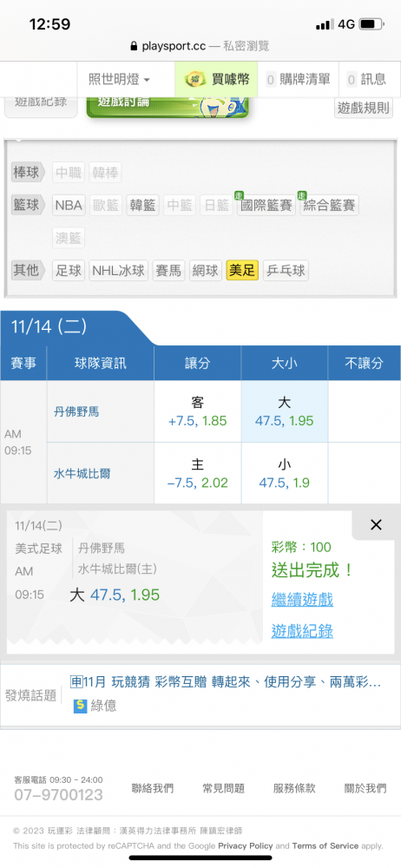The height and width of the screenshot is (868, 401).
Task: Choose NHL冰球 category
Action: [x=119, y=271]
